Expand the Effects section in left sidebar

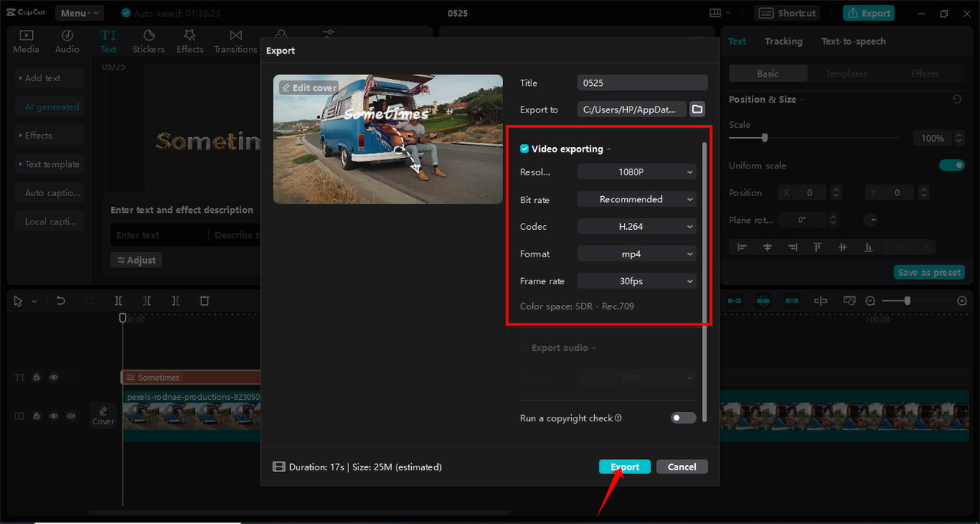pyautogui.click(x=49, y=136)
